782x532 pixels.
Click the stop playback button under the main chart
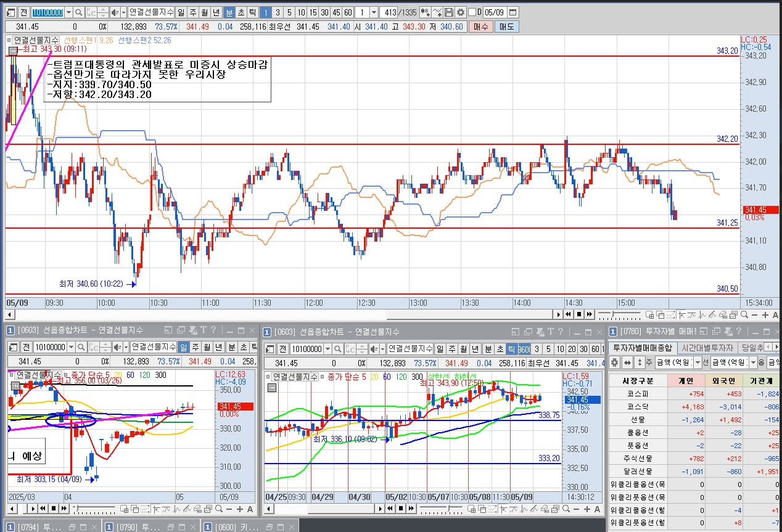click(579, 314)
